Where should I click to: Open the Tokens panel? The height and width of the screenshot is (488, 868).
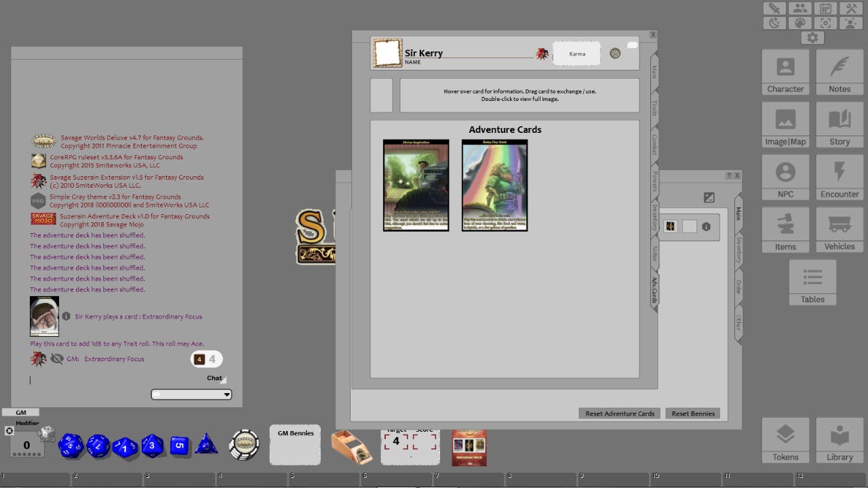click(x=785, y=439)
